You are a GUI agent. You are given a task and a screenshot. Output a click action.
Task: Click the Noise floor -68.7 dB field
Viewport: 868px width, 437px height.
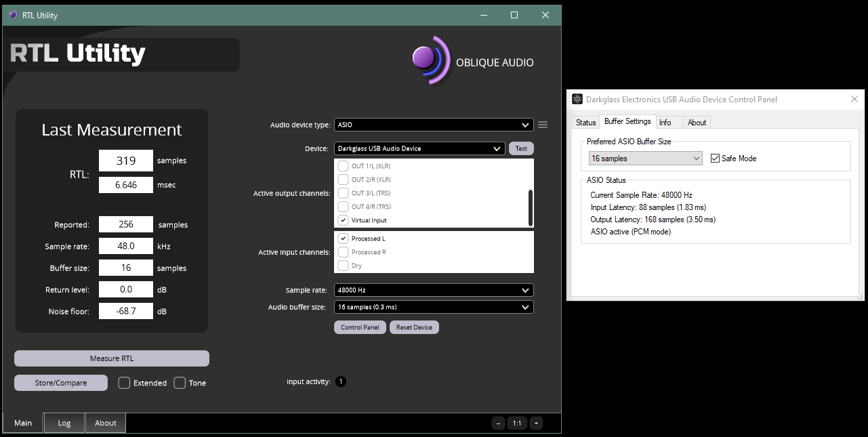(126, 311)
